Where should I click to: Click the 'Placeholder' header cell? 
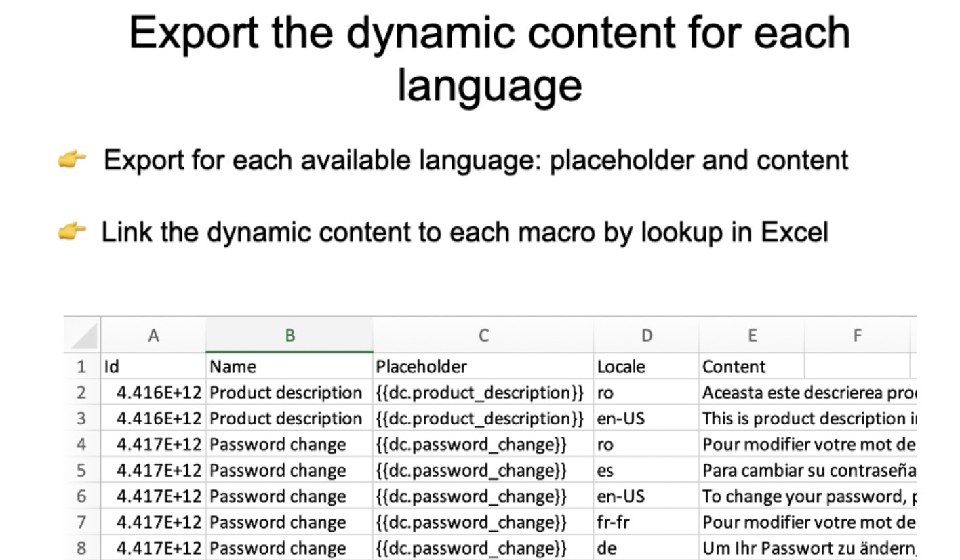[x=483, y=367]
